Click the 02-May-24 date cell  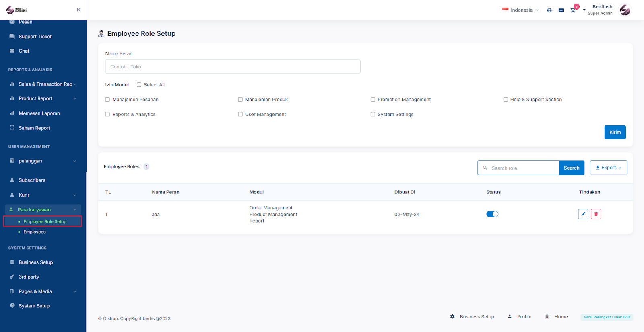[407, 215]
